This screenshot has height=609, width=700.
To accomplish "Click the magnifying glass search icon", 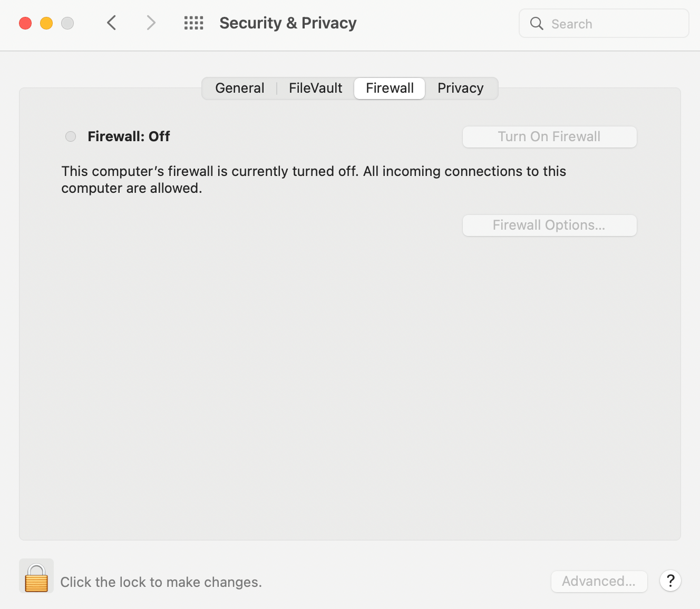I will [x=536, y=23].
